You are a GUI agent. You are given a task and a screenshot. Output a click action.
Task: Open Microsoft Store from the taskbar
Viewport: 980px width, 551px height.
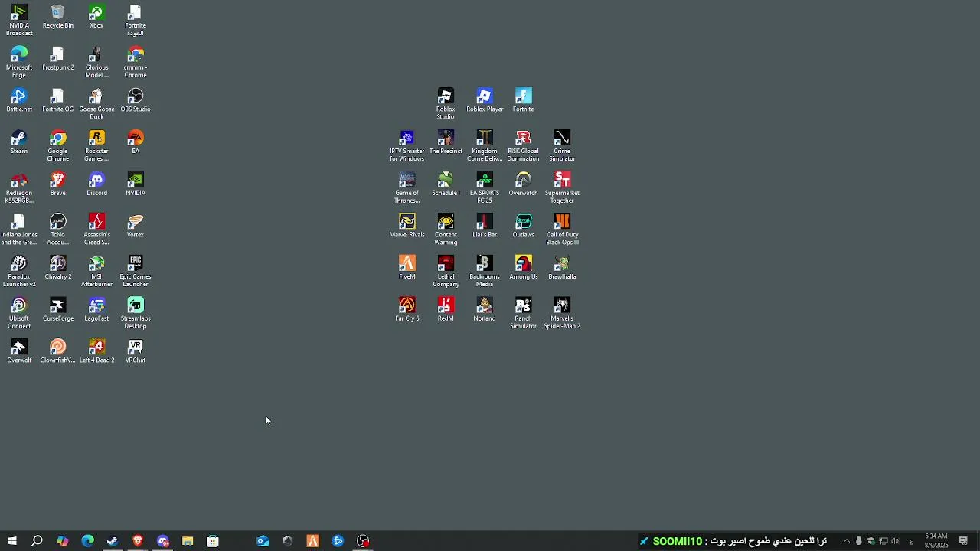(213, 541)
